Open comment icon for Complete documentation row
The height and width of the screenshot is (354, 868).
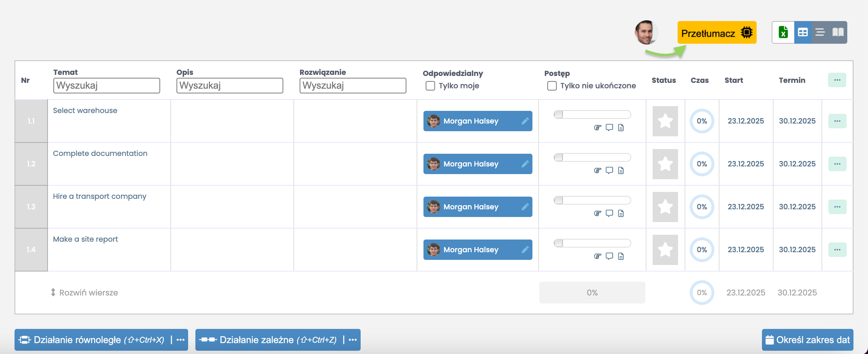click(609, 170)
